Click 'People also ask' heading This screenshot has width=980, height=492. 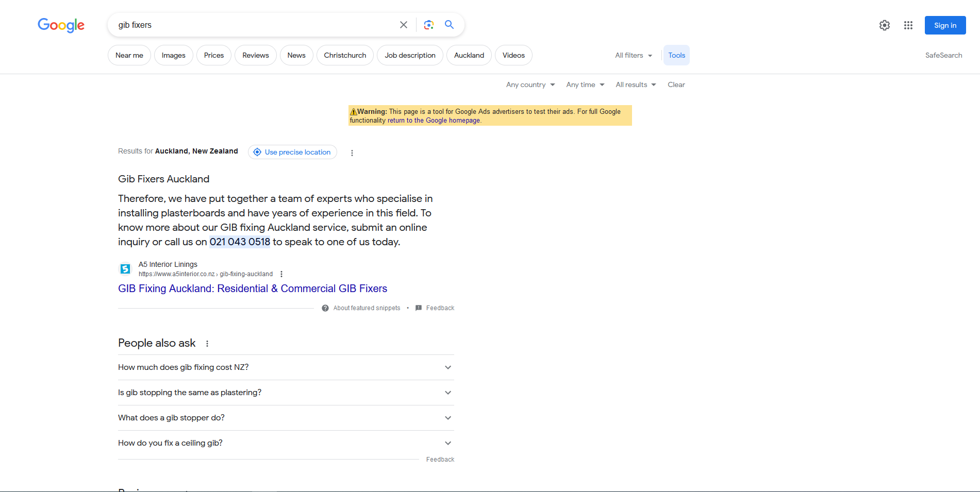(157, 343)
